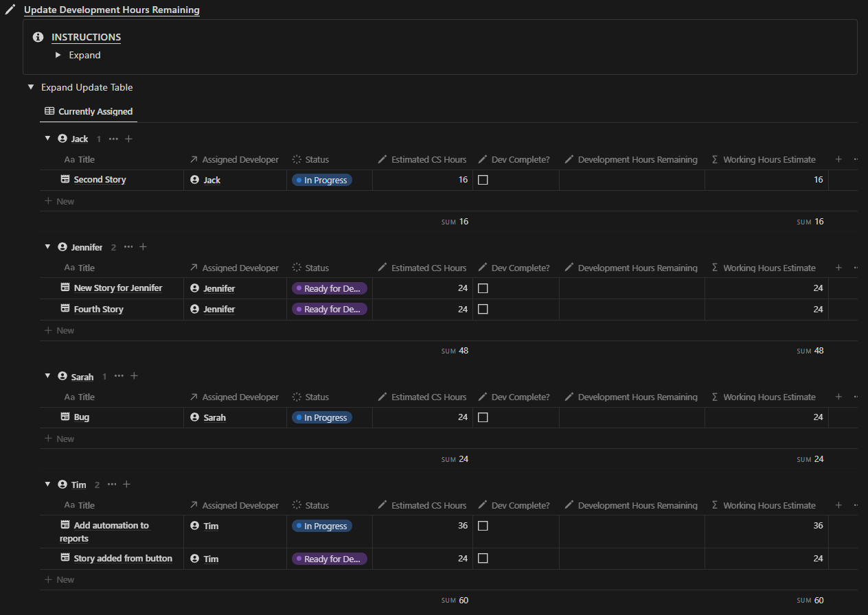Image resolution: width=868 pixels, height=615 pixels.
Task: Add a new item to Jack group via plus
Action: [x=128, y=139]
